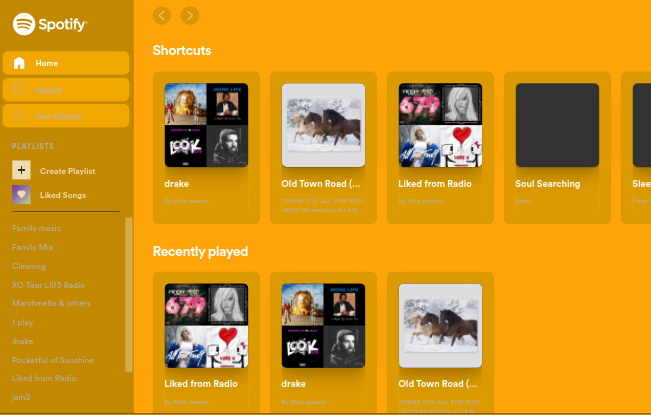Click the Recently played section heading
651x415 pixels.
coord(200,251)
